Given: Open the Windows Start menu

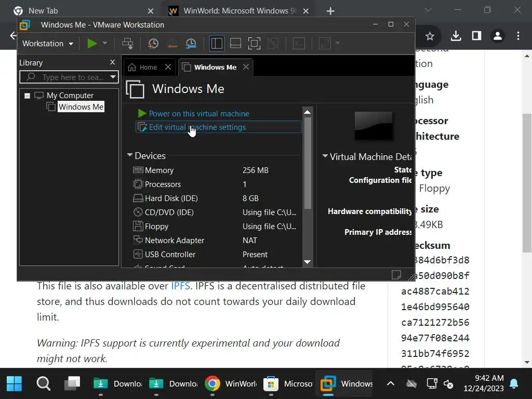Looking at the screenshot, I should 14,384.
